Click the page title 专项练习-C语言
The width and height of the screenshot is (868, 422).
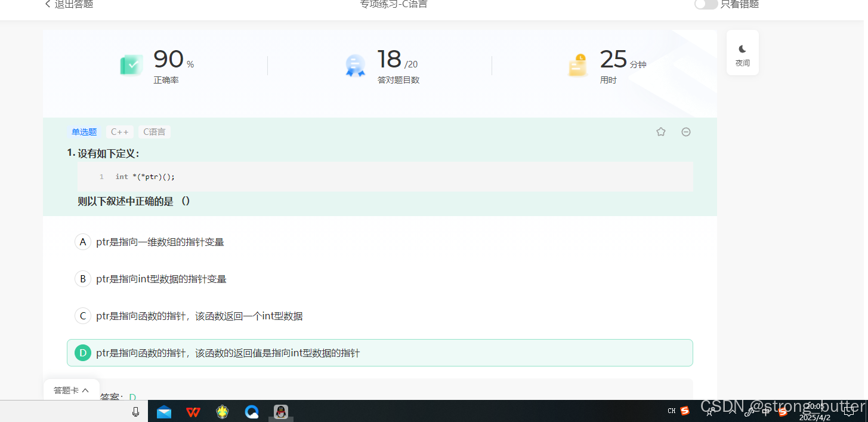pos(393,4)
